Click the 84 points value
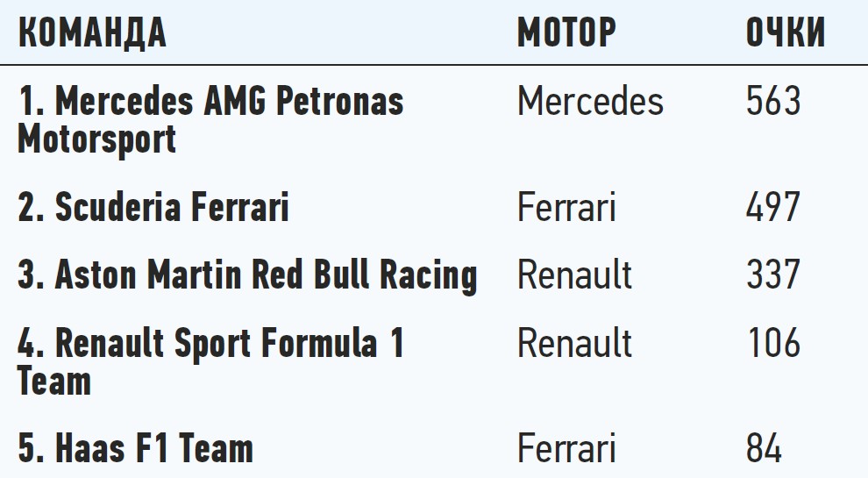The width and height of the screenshot is (868, 478). coord(764,449)
